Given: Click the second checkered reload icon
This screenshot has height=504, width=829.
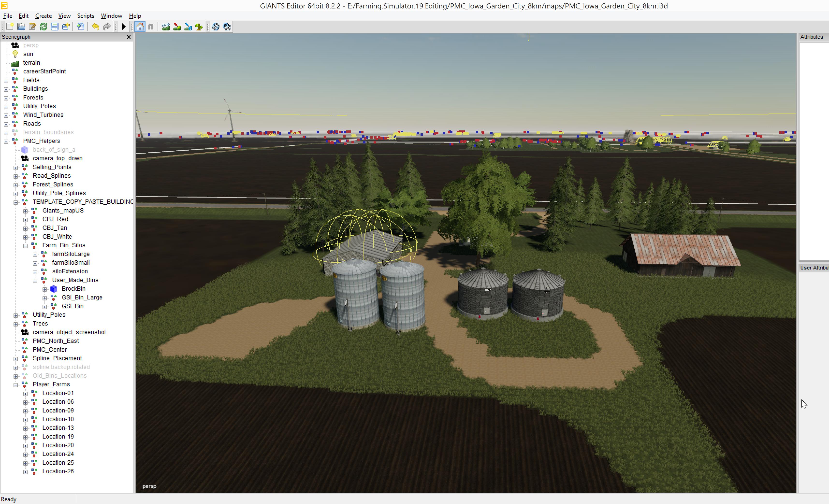Looking at the screenshot, I should (227, 27).
